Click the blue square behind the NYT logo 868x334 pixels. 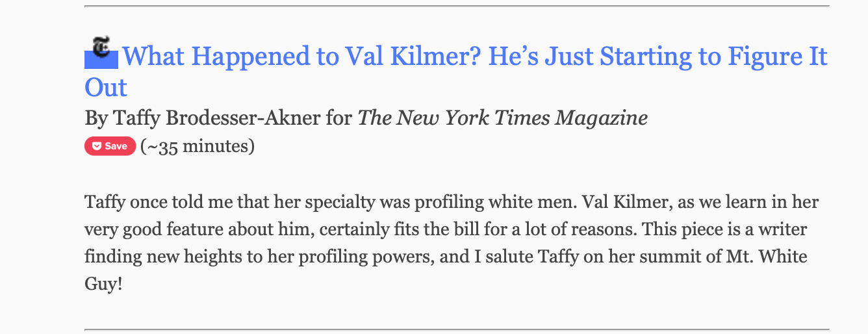(101, 60)
